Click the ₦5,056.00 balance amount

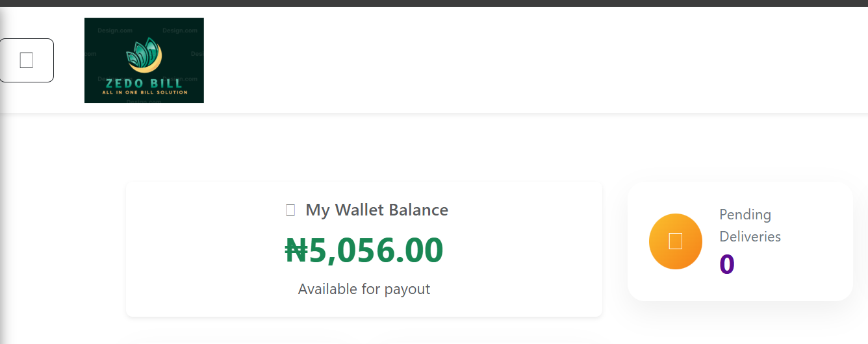[364, 250]
